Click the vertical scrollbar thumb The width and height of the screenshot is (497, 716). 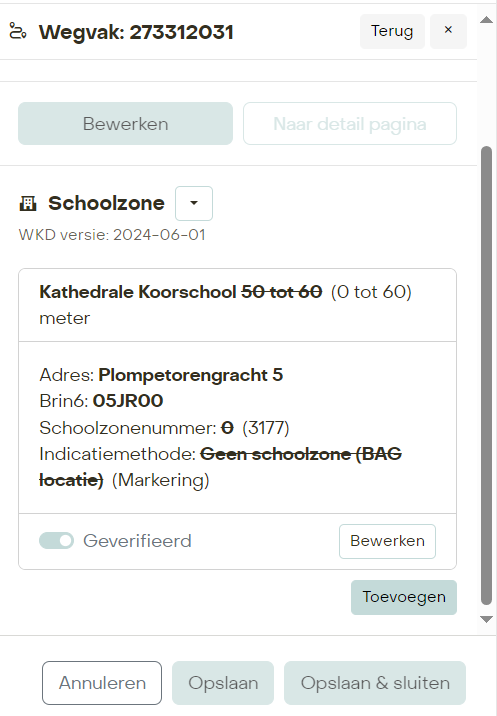(x=486, y=375)
